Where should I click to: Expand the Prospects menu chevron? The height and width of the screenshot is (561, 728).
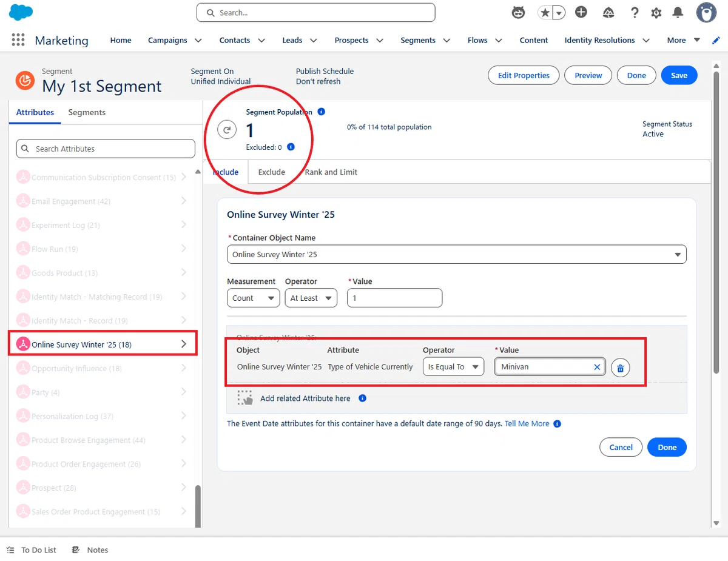point(380,40)
